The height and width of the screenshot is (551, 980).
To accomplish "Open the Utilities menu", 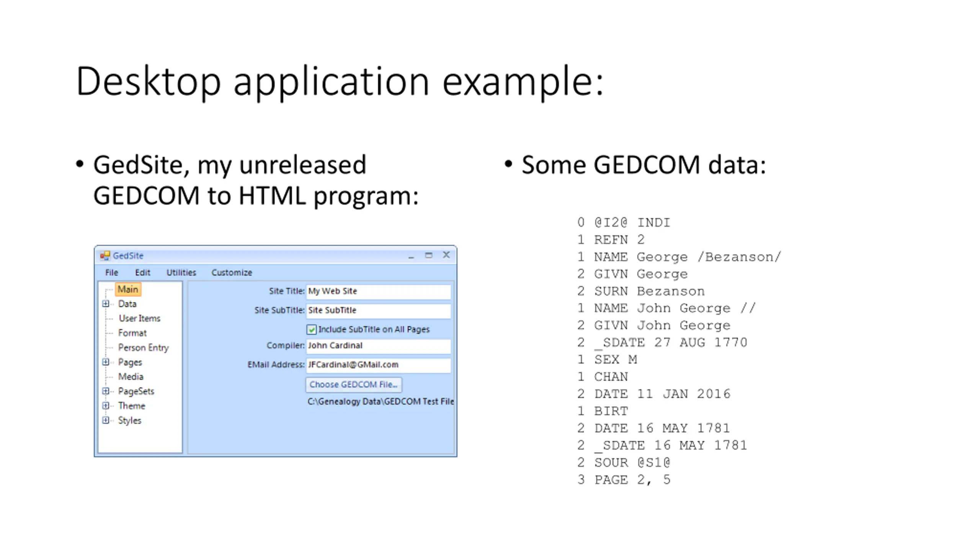I will 181,272.
